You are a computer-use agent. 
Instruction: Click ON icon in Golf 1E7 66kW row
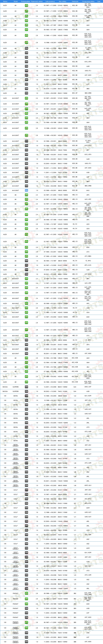point(26,499)
